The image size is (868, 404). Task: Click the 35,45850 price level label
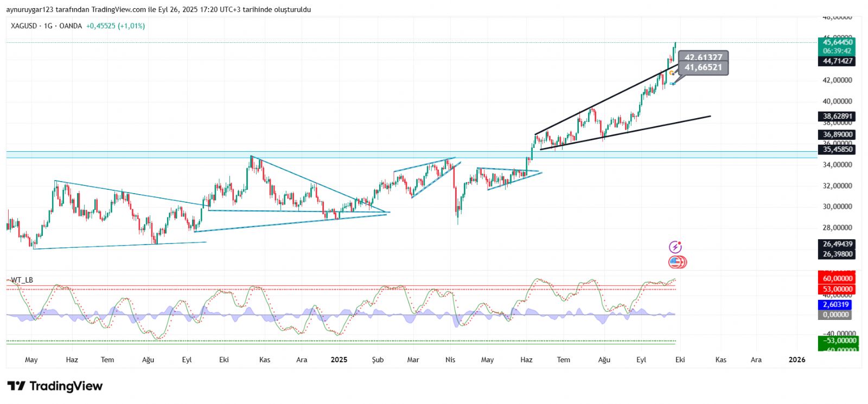click(837, 149)
